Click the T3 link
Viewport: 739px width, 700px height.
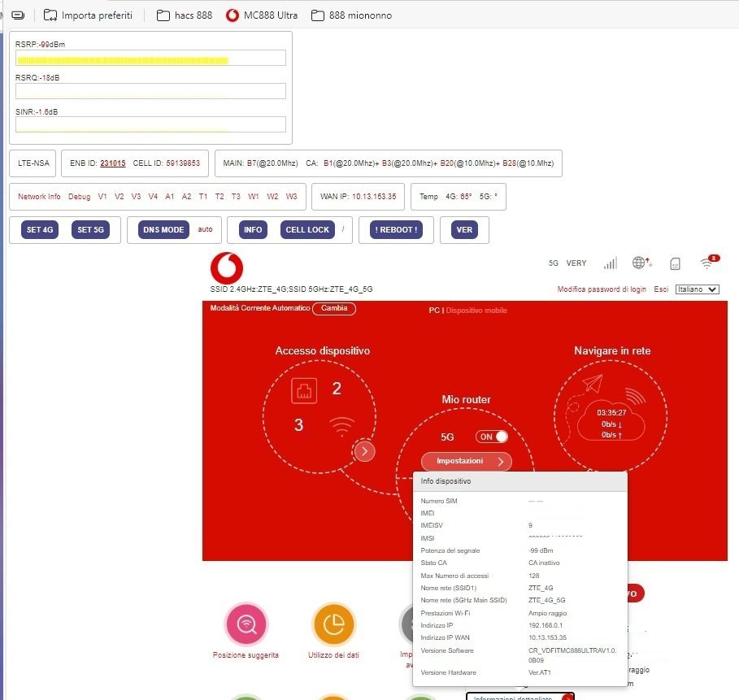236,197
